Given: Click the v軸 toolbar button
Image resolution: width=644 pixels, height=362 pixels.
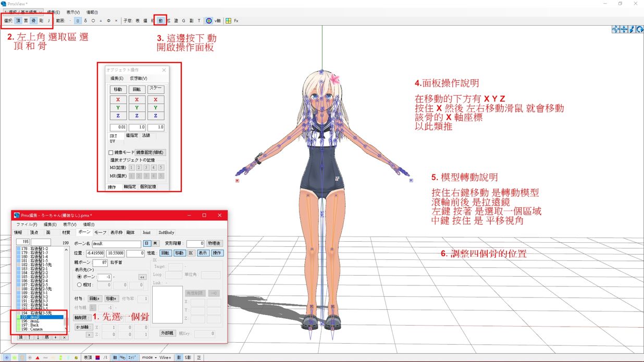Looking at the screenshot, I should 217,21.
